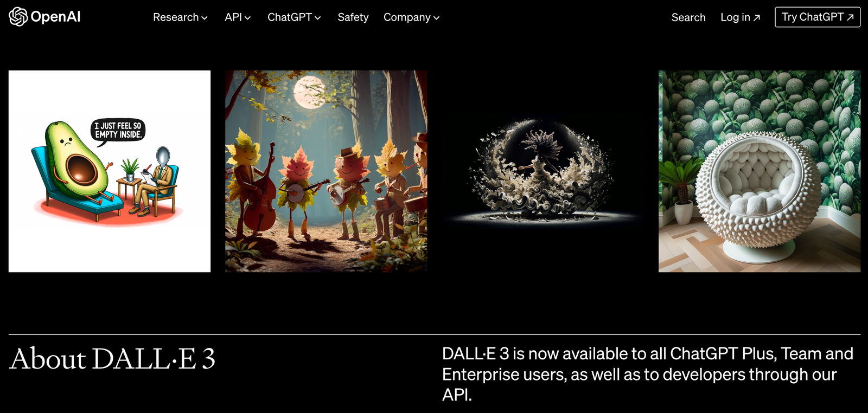This screenshot has width=868, height=413.
Task: Expand the Company dropdown chevron
Action: coord(436,18)
